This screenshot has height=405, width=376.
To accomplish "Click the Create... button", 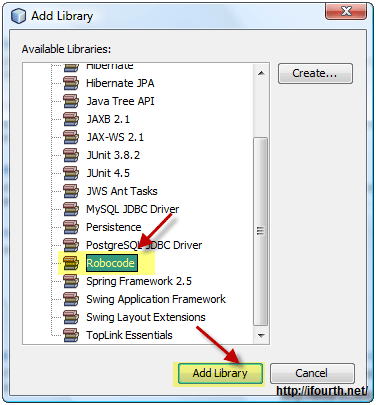I will pyautogui.click(x=315, y=73).
